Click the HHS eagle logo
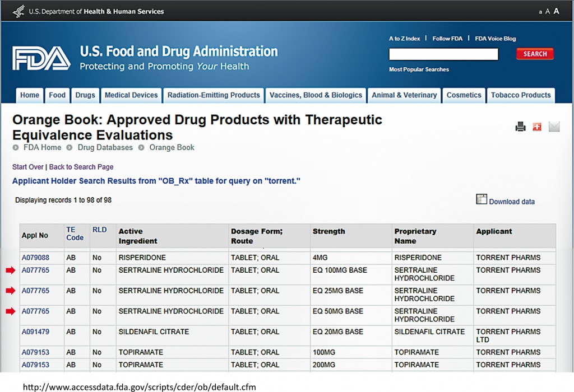 pyautogui.click(x=18, y=11)
